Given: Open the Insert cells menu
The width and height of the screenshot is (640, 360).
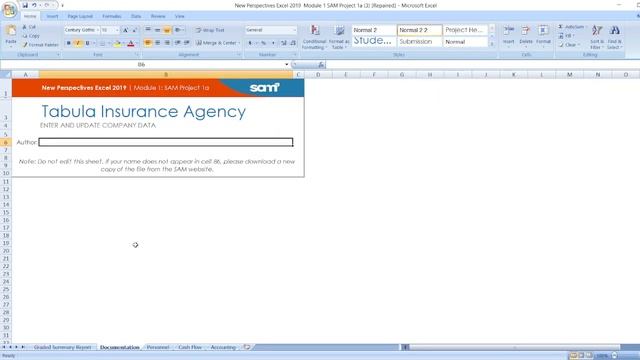Looking at the screenshot, I should tap(509, 36).
